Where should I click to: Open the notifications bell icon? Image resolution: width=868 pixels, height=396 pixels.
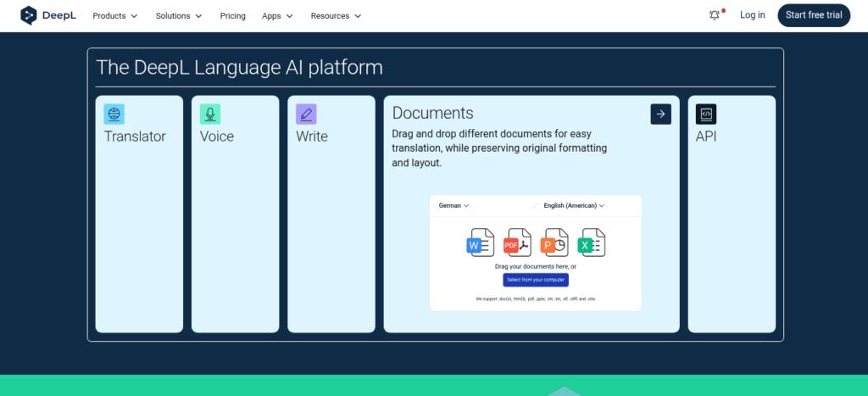click(715, 15)
